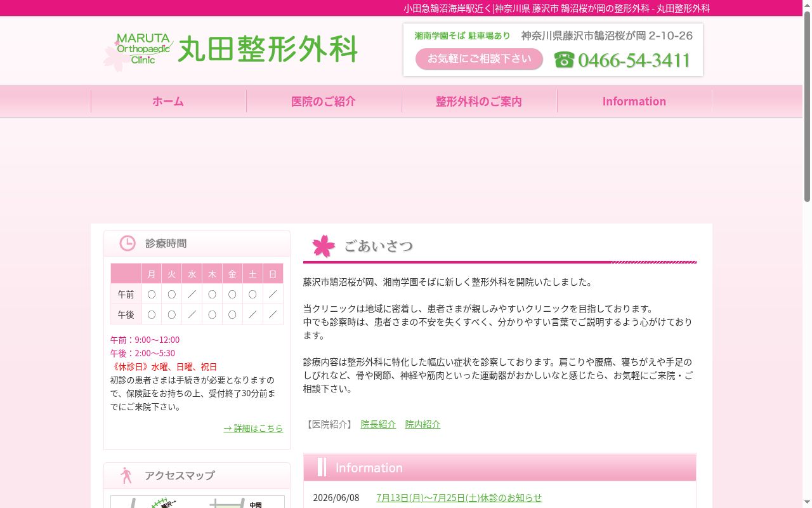
Task: Click the 【医院紹介】 label
Action: tap(329, 424)
